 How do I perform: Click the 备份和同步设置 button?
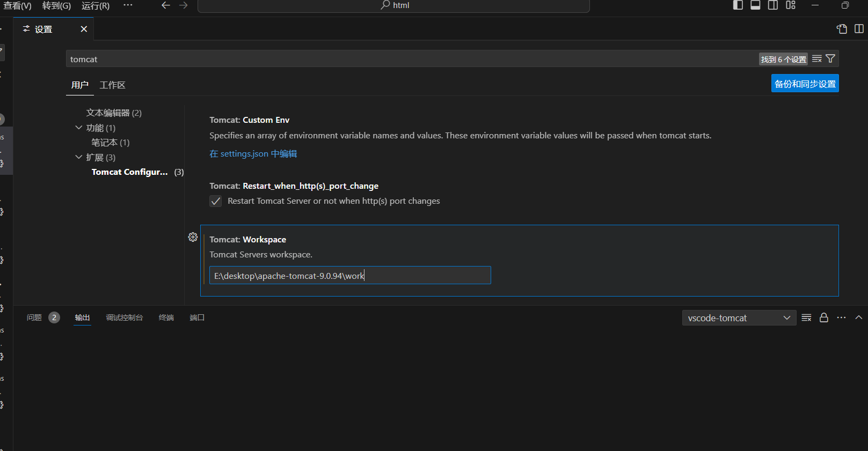[805, 84]
